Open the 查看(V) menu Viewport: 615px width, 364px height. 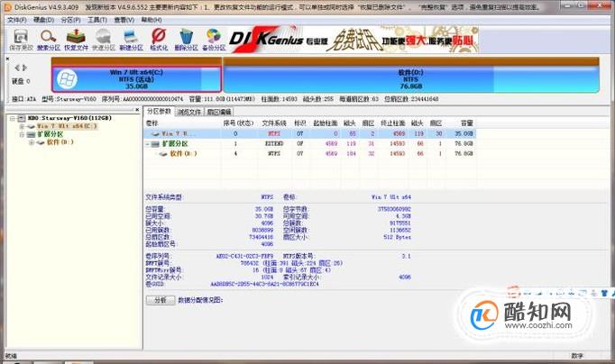(124, 20)
